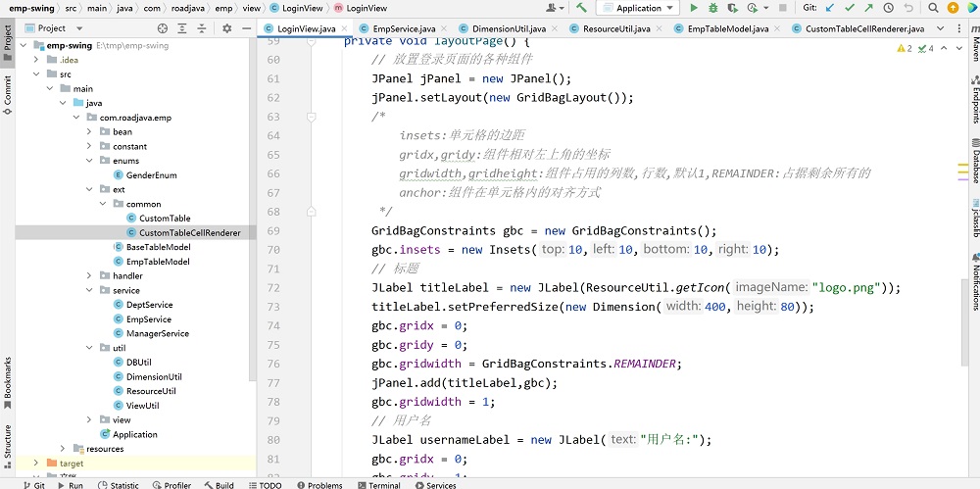Expand the bean package
980x489 pixels.
(x=90, y=131)
